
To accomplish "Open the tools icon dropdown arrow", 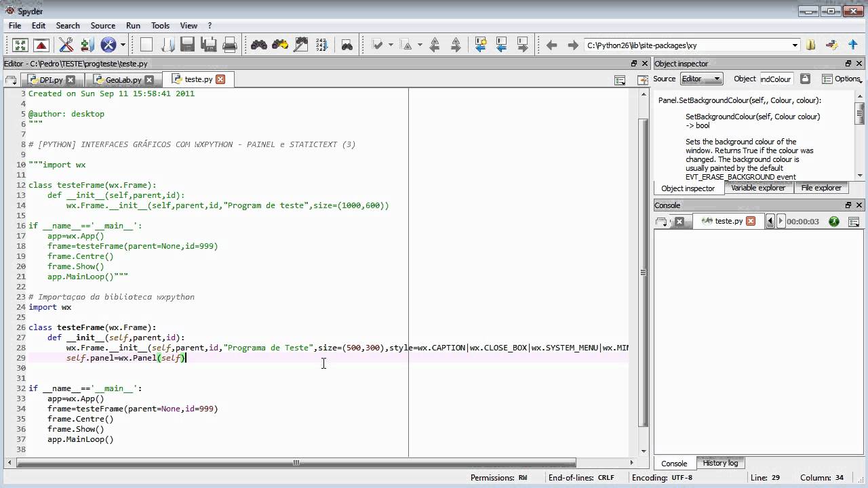I will tap(123, 45).
